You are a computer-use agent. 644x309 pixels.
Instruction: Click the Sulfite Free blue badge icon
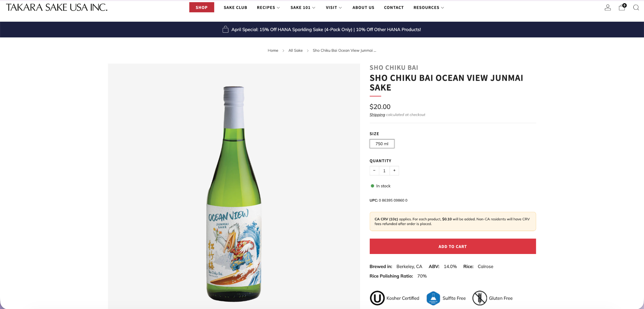pos(433,298)
